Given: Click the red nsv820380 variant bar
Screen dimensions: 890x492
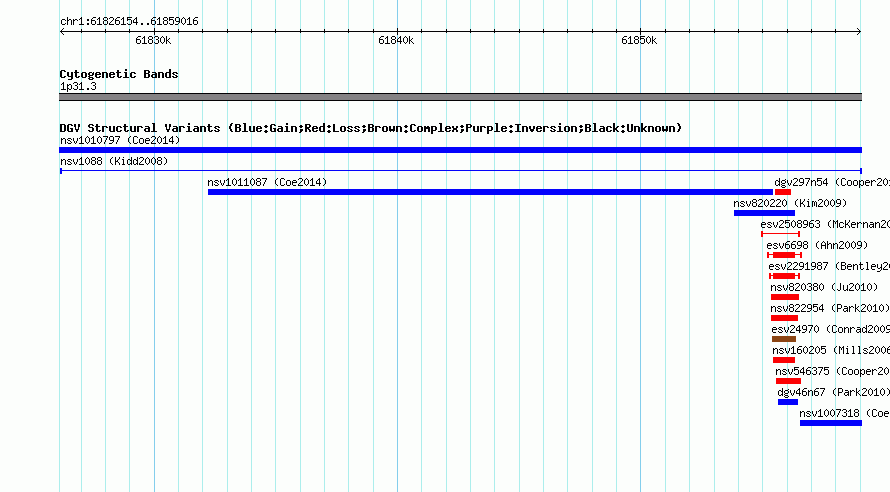Looking at the screenshot, I should (784, 297).
